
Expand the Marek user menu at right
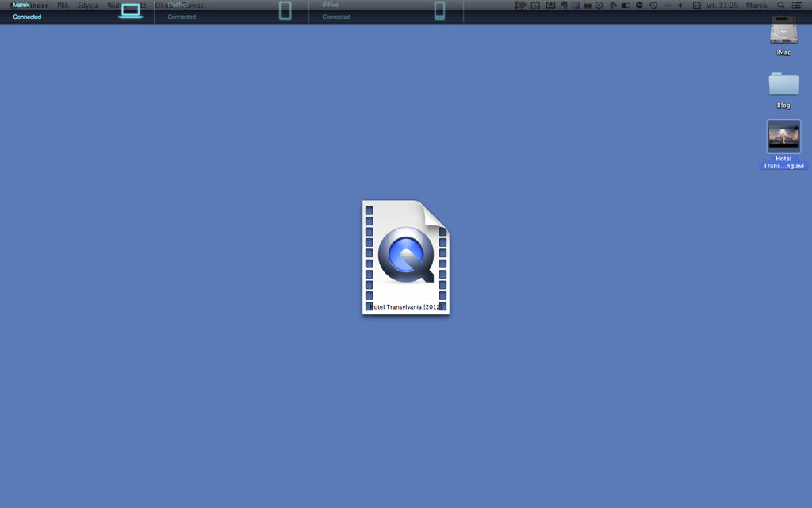[x=756, y=6]
